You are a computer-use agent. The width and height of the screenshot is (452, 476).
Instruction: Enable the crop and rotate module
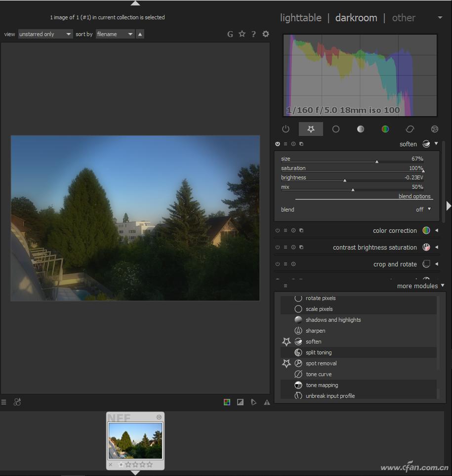[278, 264]
